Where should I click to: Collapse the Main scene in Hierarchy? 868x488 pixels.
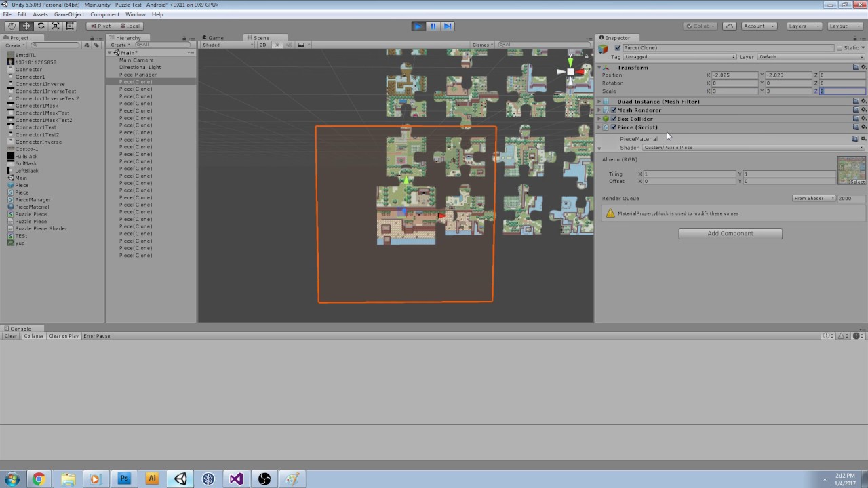110,53
